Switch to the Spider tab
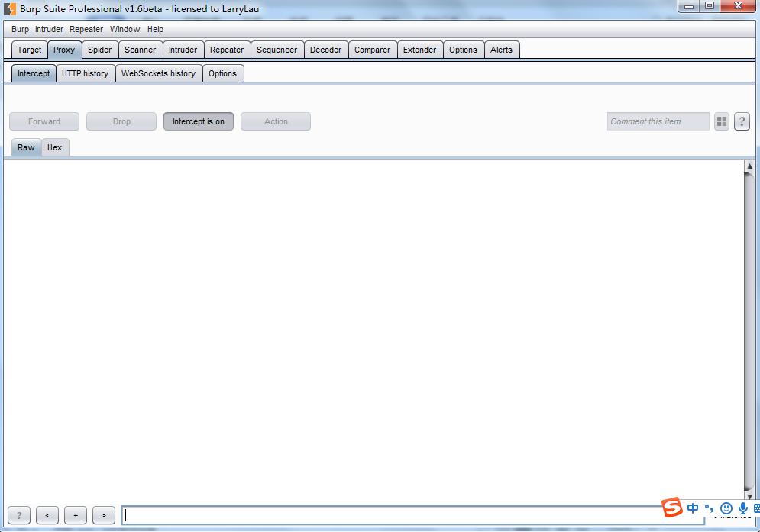Viewport: 760px width, 532px height. click(100, 50)
